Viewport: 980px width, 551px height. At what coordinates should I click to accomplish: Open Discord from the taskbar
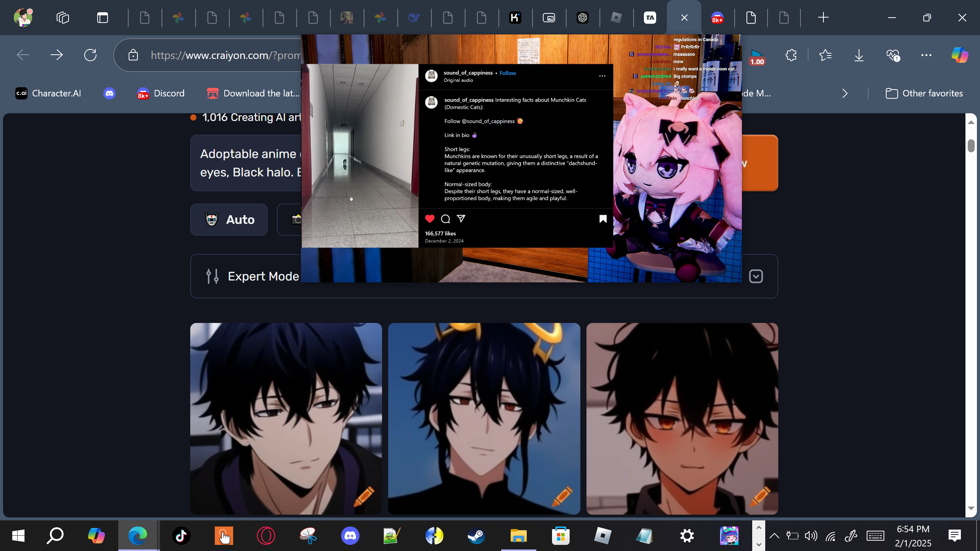(x=350, y=535)
